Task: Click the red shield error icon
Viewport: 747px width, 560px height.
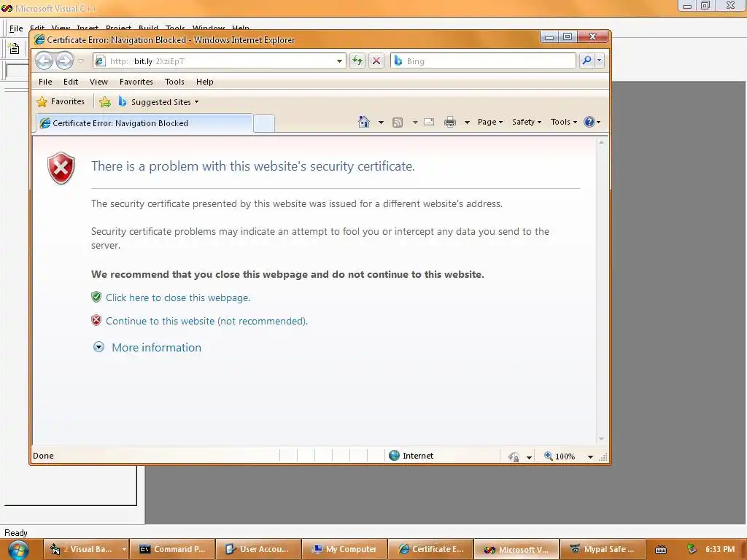Action: pyautogui.click(x=61, y=168)
